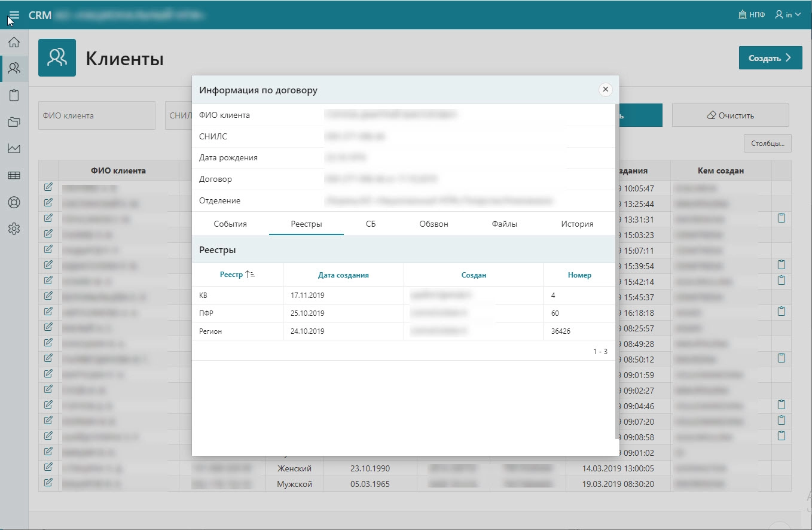The image size is (812, 530).
Task: Select the КВ registry row
Action: coord(404,296)
